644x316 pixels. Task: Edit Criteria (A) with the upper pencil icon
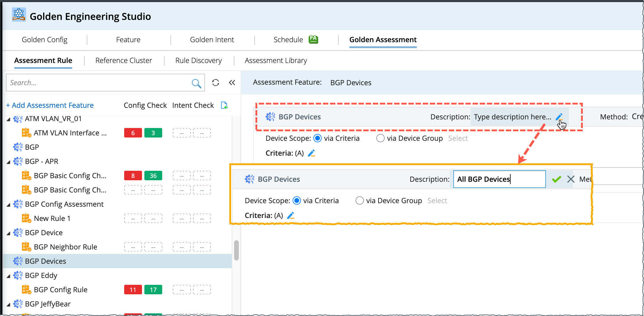311,153
